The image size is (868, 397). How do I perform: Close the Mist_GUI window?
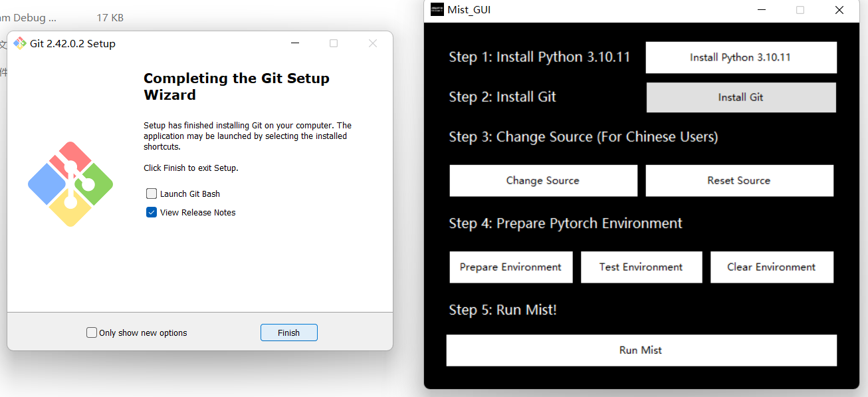(x=839, y=10)
